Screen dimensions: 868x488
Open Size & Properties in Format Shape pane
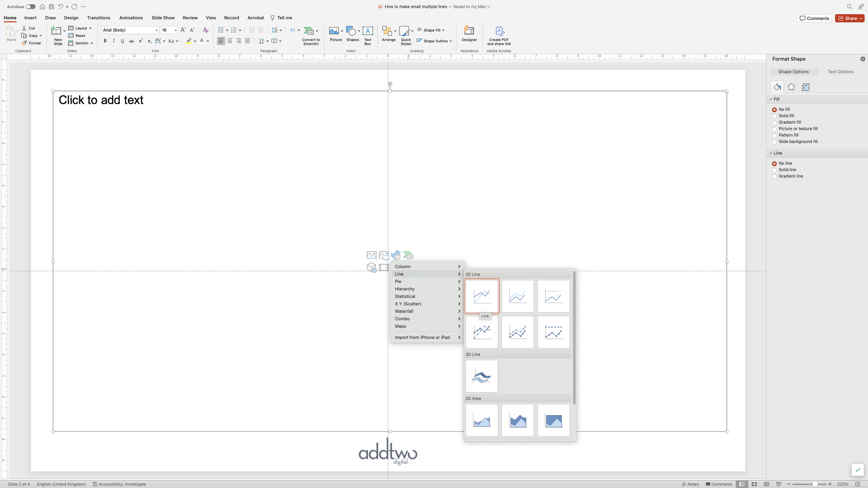click(806, 87)
